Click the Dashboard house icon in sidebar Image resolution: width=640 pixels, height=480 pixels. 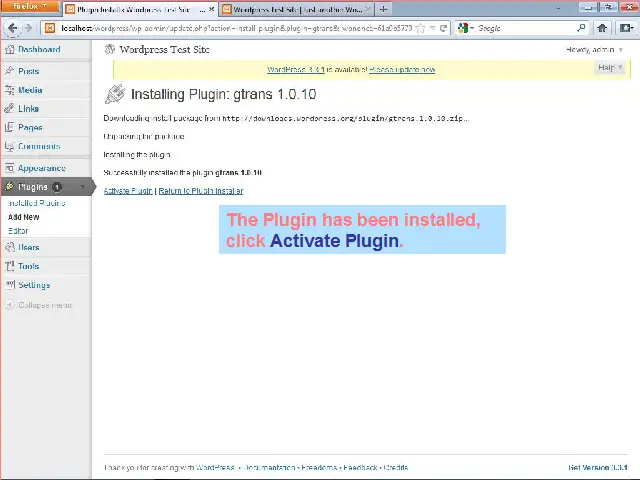[9, 49]
